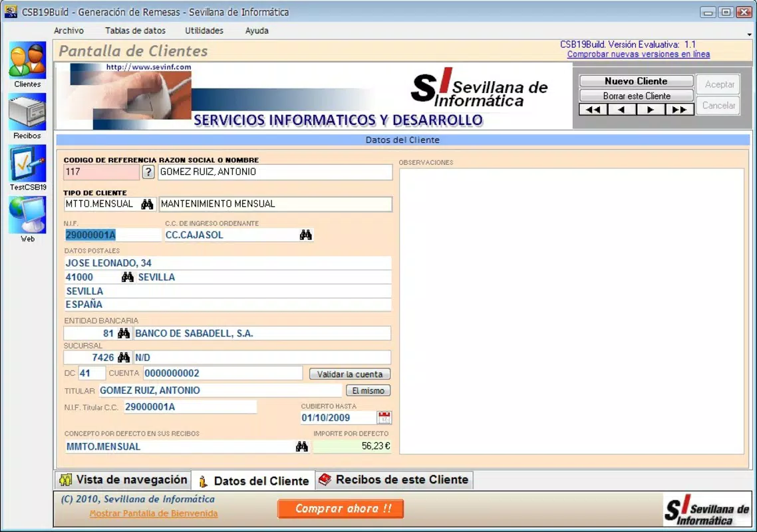Click the Comprar ahora !! button
757x532 pixels.
[x=341, y=508]
